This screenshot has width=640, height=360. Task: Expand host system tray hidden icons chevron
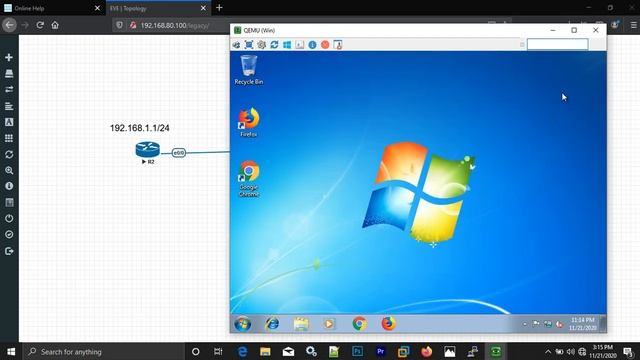pyautogui.click(x=548, y=351)
